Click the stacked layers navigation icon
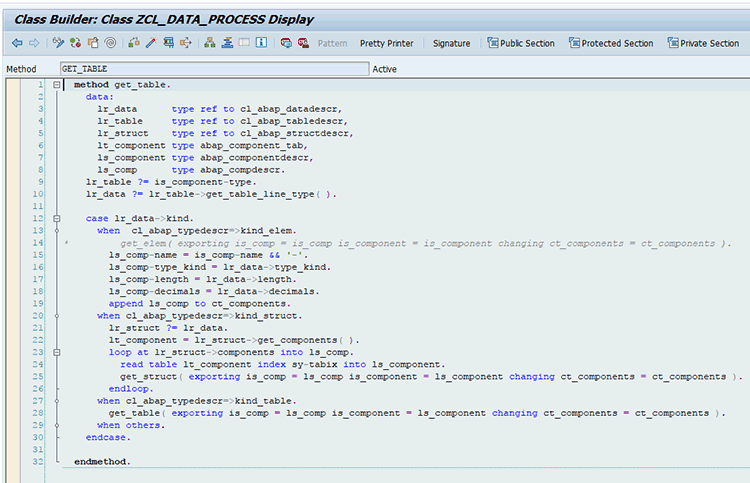This screenshot has width=750, height=483. (x=227, y=43)
